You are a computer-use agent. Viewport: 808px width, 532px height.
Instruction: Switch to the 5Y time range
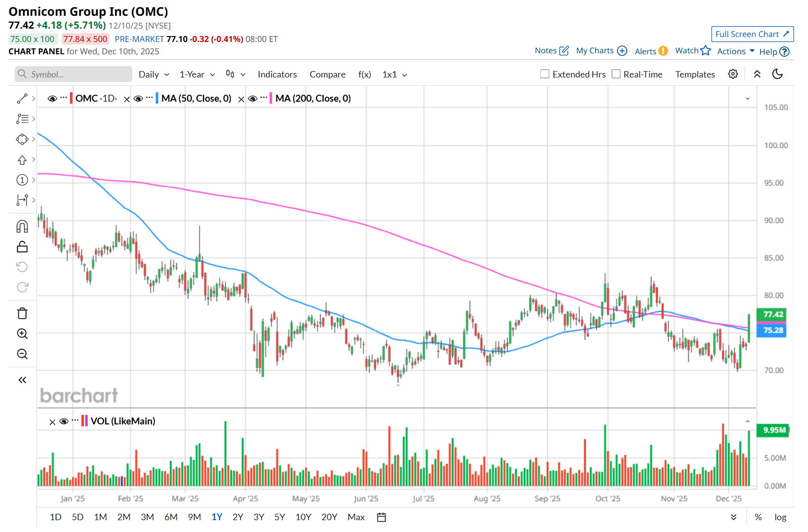tap(280, 517)
